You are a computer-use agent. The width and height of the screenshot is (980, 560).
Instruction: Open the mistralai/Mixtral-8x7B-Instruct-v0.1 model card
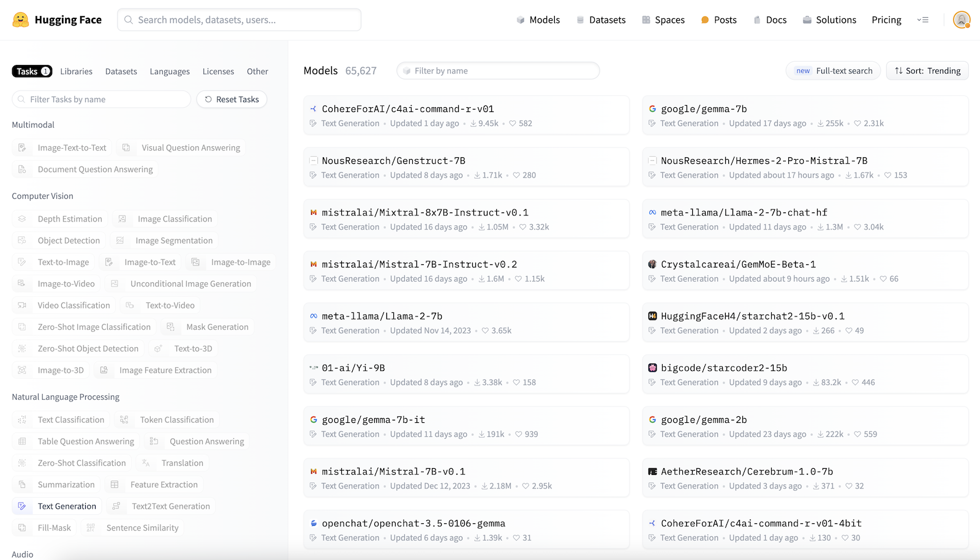(x=425, y=212)
